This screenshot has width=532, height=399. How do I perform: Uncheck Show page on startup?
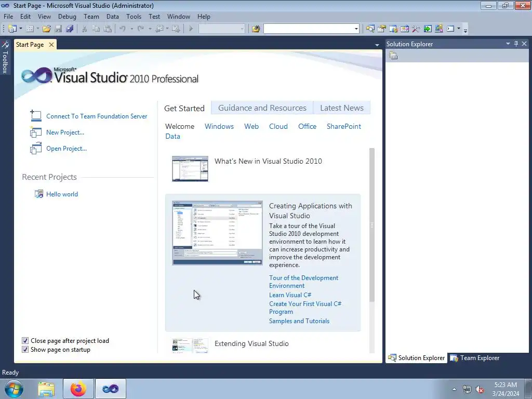25,350
